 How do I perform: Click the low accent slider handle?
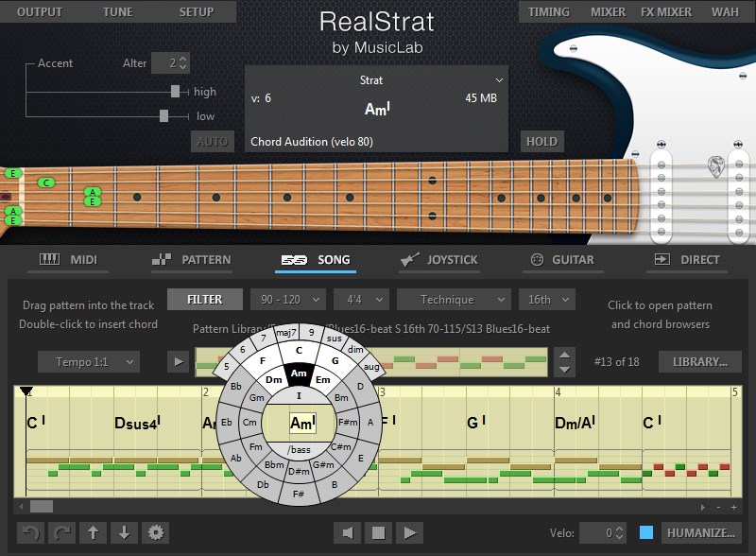click(163, 115)
